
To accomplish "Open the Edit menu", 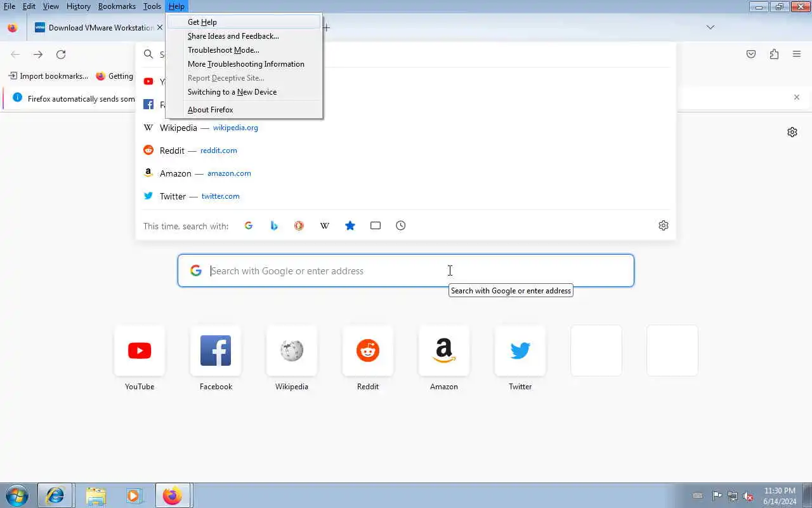I will (29, 6).
